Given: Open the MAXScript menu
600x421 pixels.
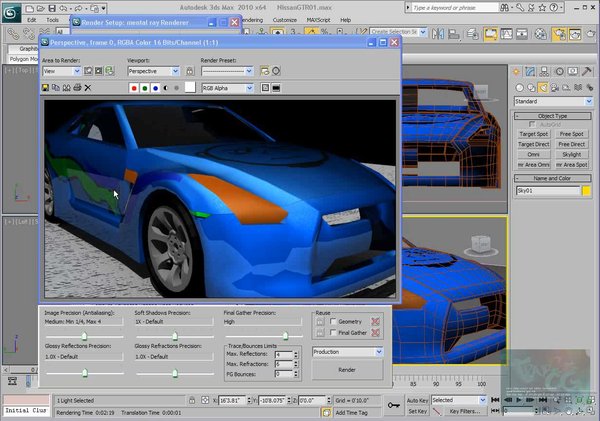Looking at the screenshot, I should (x=318, y=20).
